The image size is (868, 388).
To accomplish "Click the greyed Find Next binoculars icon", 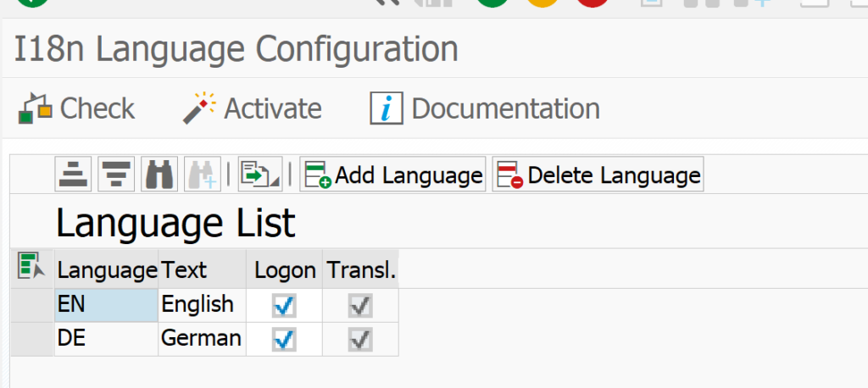I will [203, 175].
